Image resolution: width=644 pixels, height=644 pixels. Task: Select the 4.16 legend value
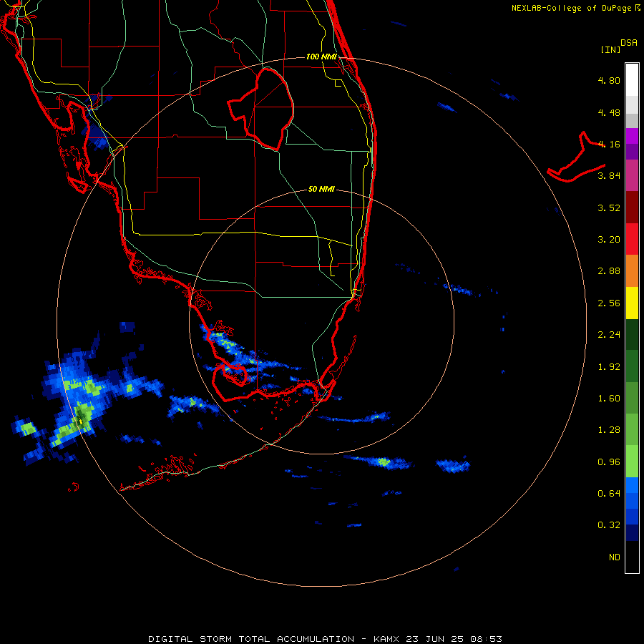click(609, 144)
